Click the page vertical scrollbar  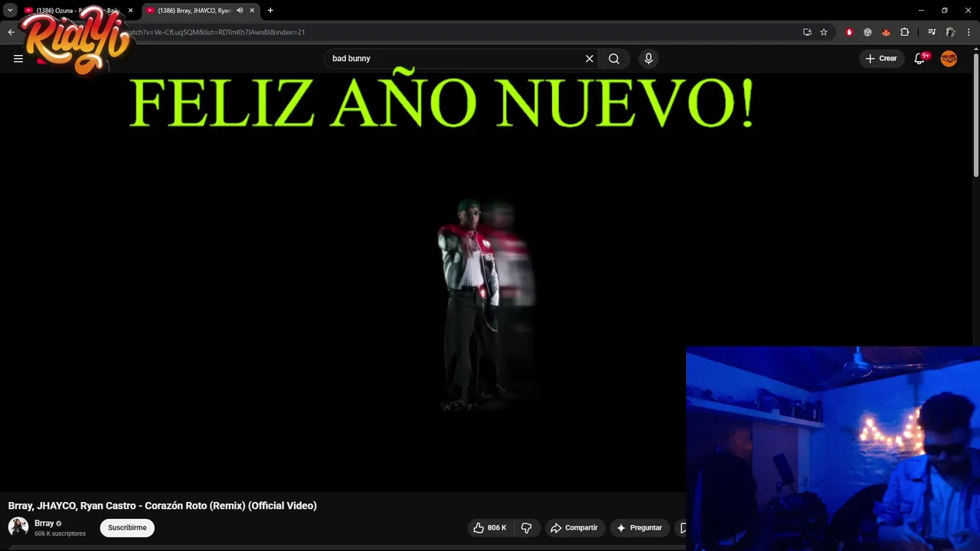pyautogui.click(x=975, y=115)
